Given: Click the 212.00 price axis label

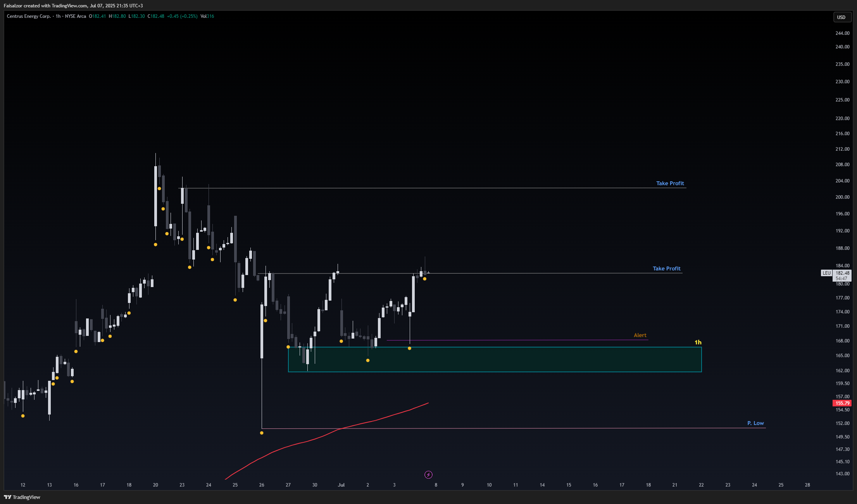Looking at the screenshot, I should pos(842,149).
